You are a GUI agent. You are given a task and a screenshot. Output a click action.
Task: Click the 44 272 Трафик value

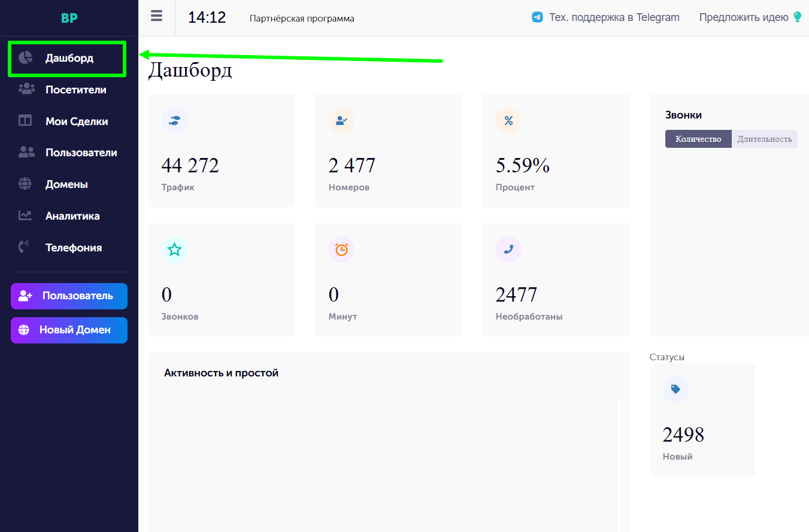(x=190, y=165)
